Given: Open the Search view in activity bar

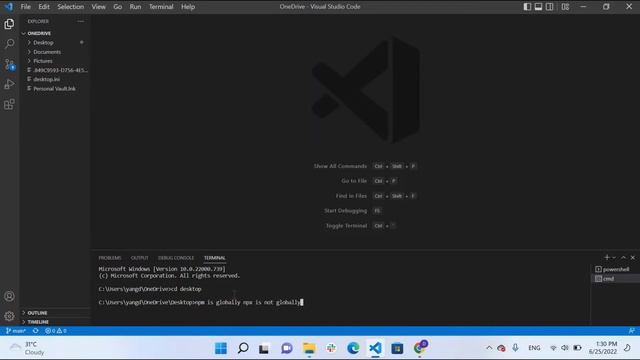Looking at the screenshot, I should click(x=9, y=44).
